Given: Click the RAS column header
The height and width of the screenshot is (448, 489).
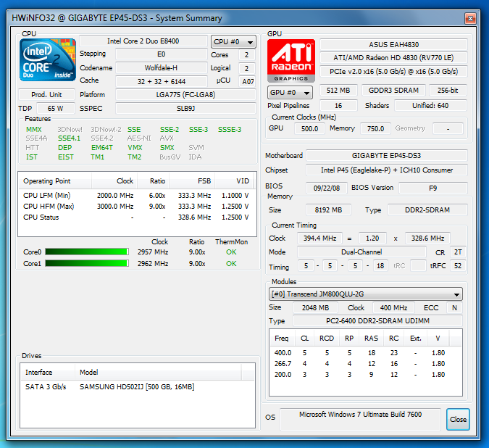Looking at the screenshot, I should pyautogui.click(x=371, y=339).
